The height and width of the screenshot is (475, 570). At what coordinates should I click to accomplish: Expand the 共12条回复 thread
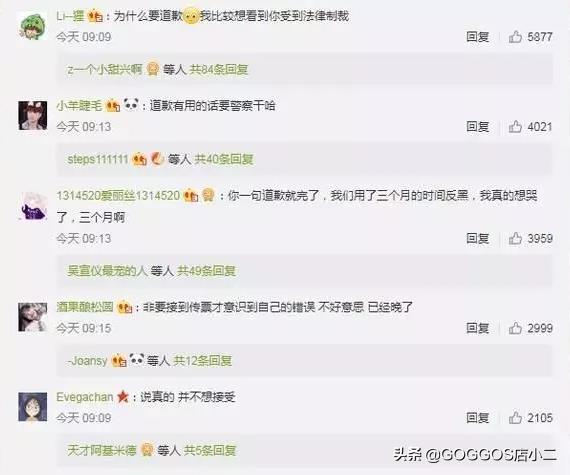(x=202, y=361)
